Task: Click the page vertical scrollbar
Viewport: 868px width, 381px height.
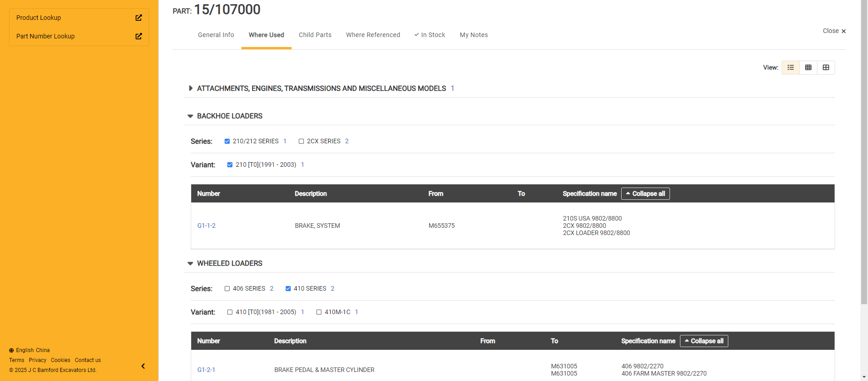Action: click(864, 181)
